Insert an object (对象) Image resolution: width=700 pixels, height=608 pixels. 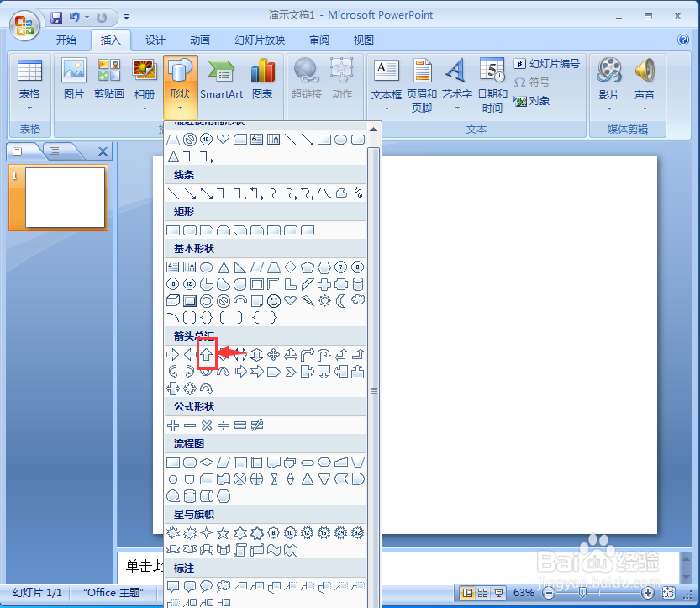pos(532,101)
